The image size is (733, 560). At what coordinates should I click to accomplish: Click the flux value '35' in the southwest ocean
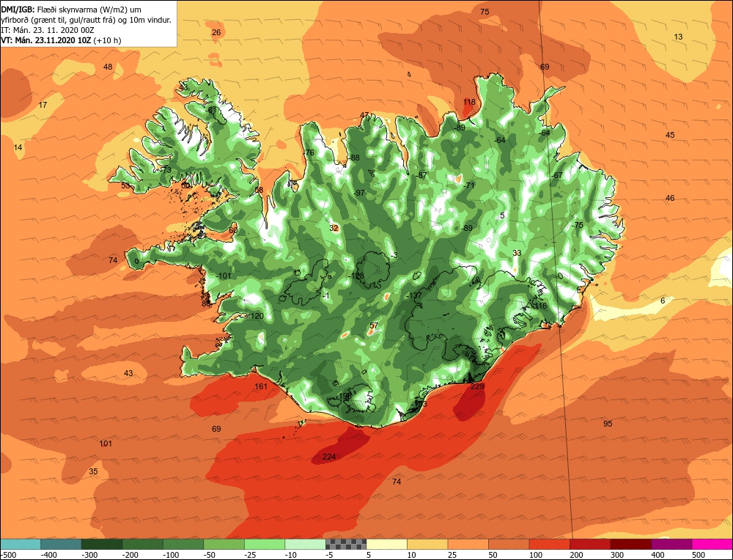[x=94, y=471]
